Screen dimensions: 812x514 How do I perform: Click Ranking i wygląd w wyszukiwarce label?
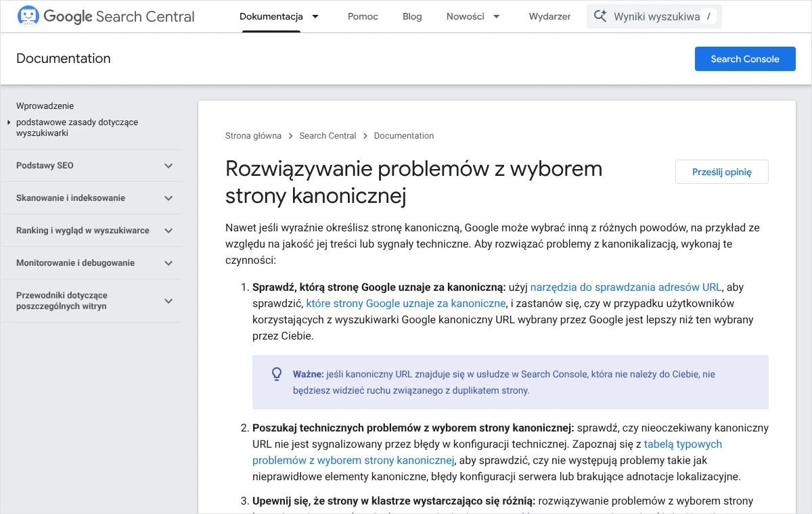[83, 231]
